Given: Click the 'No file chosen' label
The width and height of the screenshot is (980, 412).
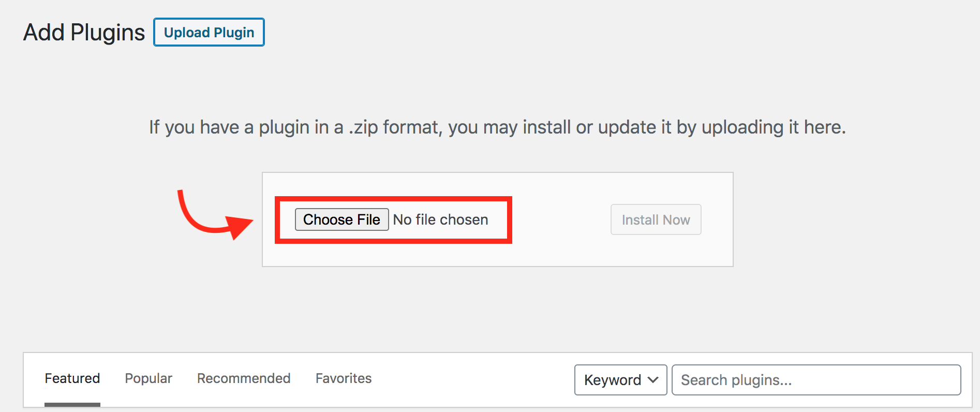Looking at the screenshot, I should pyautogui.click(x=440, y=219).
